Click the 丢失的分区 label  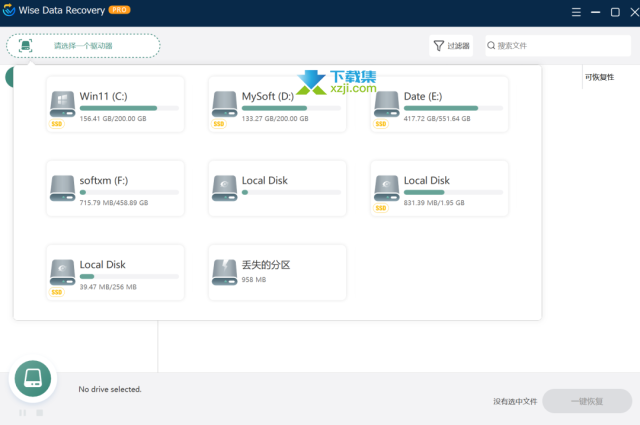[x=266, y=265]
